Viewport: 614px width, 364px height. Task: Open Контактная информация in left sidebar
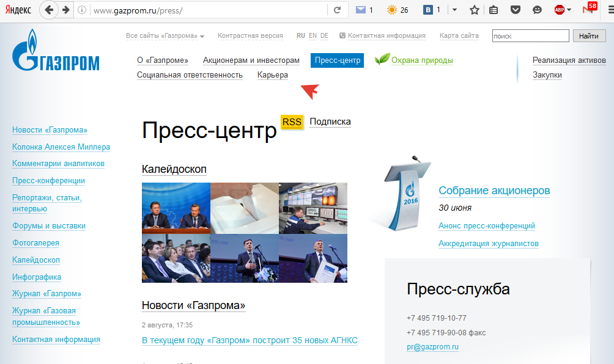pos(56,340)
